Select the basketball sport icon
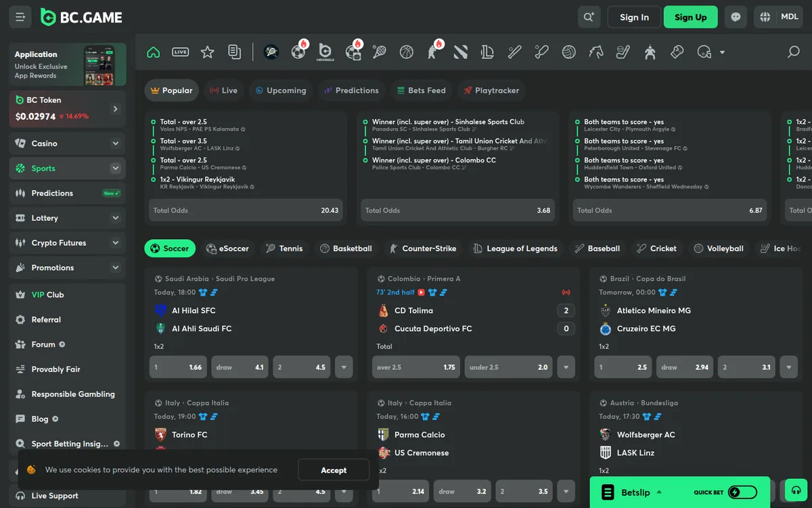 (x=407, y=52)
